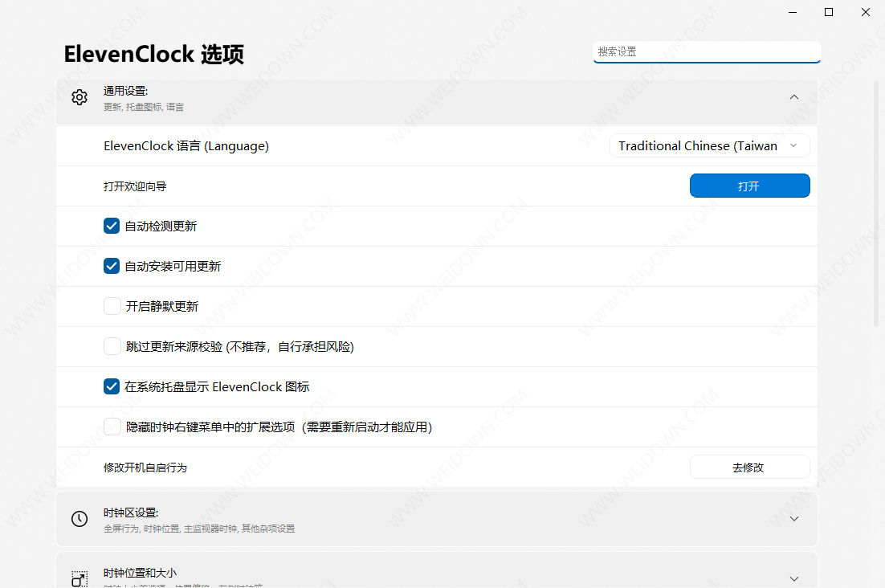Click the blue 打开 button
885x588 pixels.
click(749, 186)
